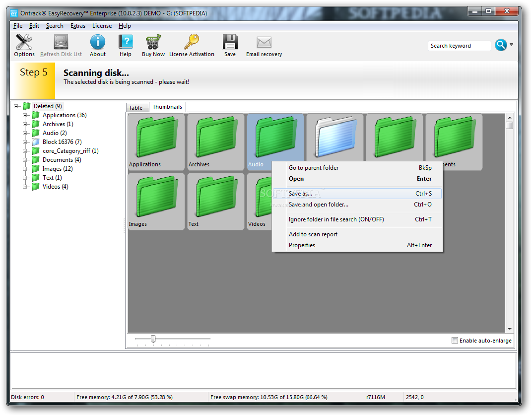Open the Help menu in menu bar

coord(125,26)
